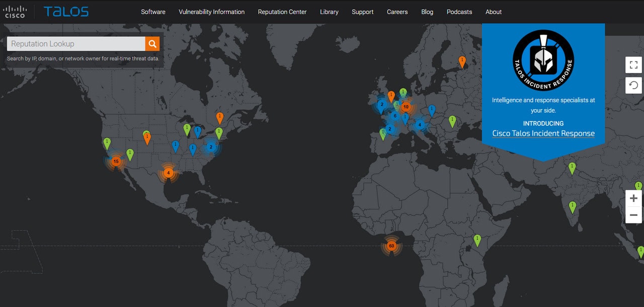The height and width of the screenshot is (307, 644).
Task: Zoom in with the plus button
Action: (634, 198)
